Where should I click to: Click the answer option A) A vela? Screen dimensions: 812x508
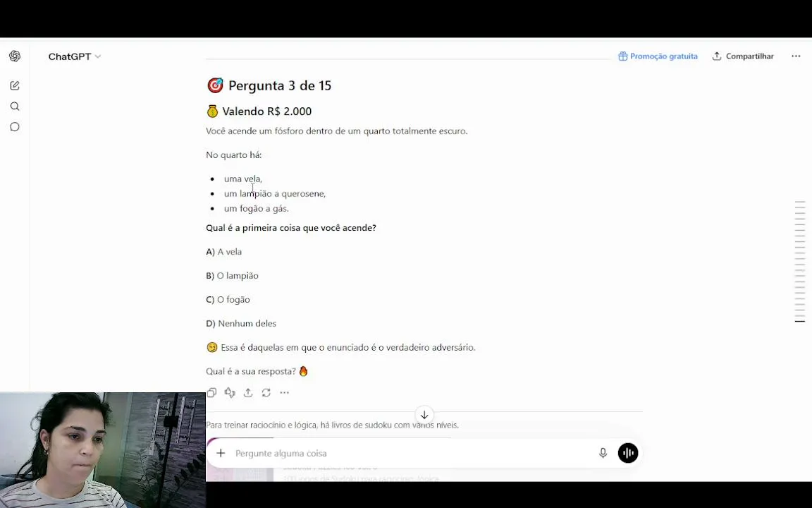tap(223, 252)
